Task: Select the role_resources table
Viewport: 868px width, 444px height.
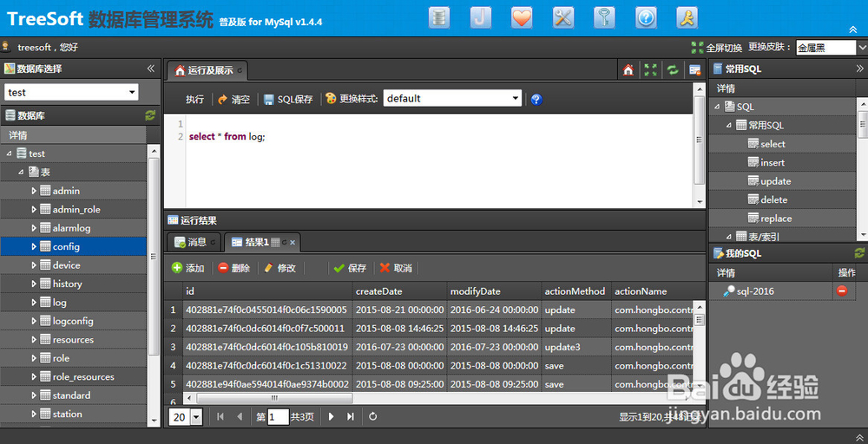Action: click(x=83, y=376)
